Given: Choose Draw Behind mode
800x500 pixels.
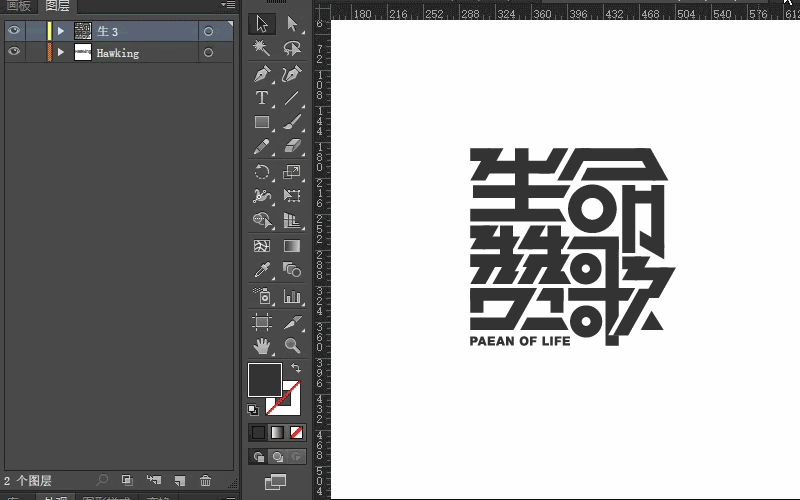Looking at the screenshot, I should pyautogui.click(x=278, y=457).
